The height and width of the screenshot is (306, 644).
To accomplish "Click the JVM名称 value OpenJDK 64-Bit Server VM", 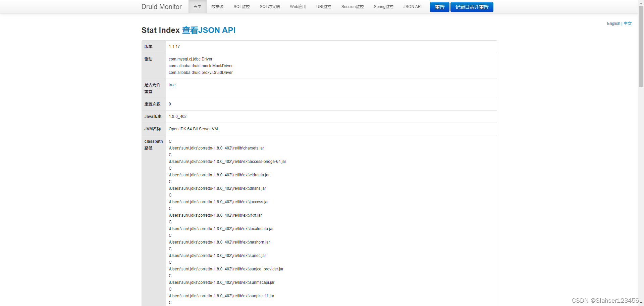I will 193,129.
